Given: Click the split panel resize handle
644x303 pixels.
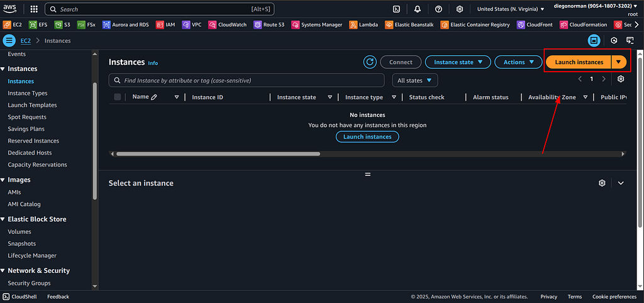Looking at the screenshot, I should tap(367, 175).
